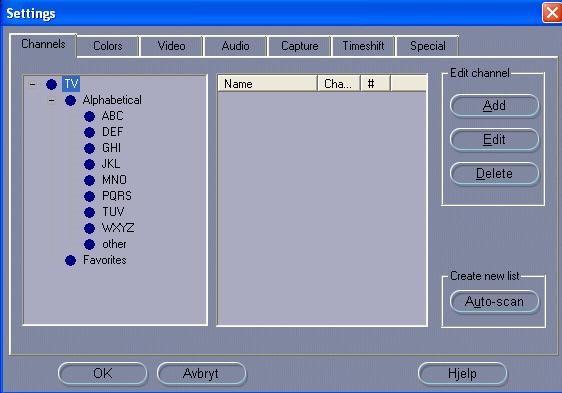
Task: Select the WXYZ channel group
Action: [x=118, y=228]
